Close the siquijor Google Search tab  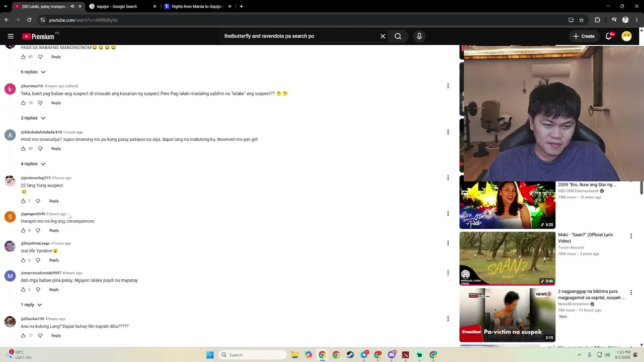pos(154,7)
